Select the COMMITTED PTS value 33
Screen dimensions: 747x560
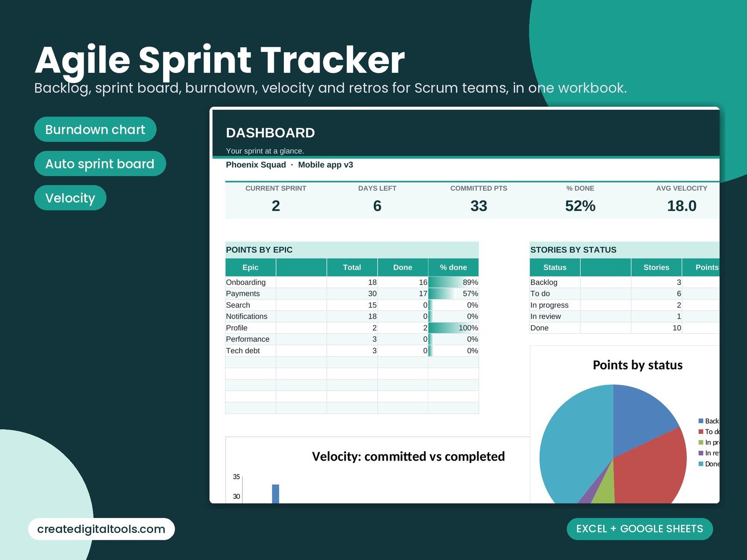click(479, 206)
